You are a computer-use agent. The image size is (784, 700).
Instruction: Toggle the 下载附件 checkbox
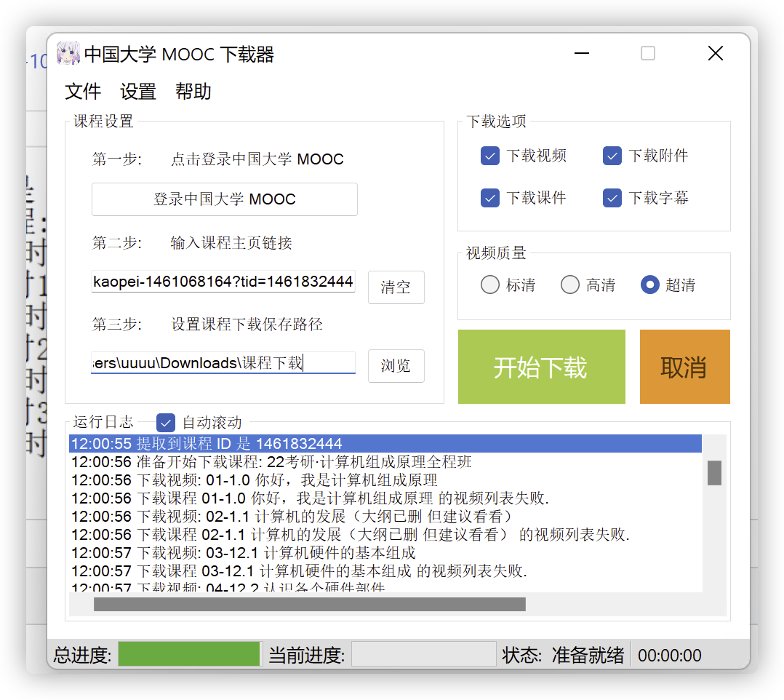(x=612, y=156)
